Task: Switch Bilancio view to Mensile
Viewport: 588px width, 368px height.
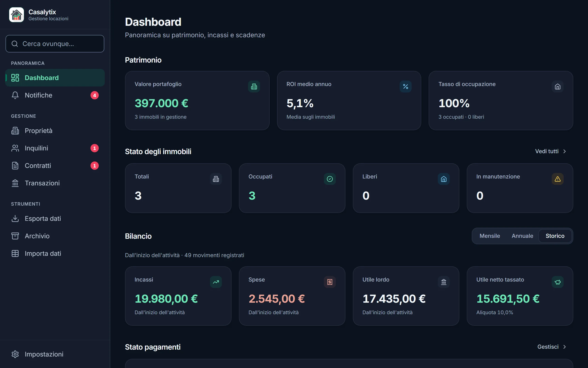Action: coord(490,236)
